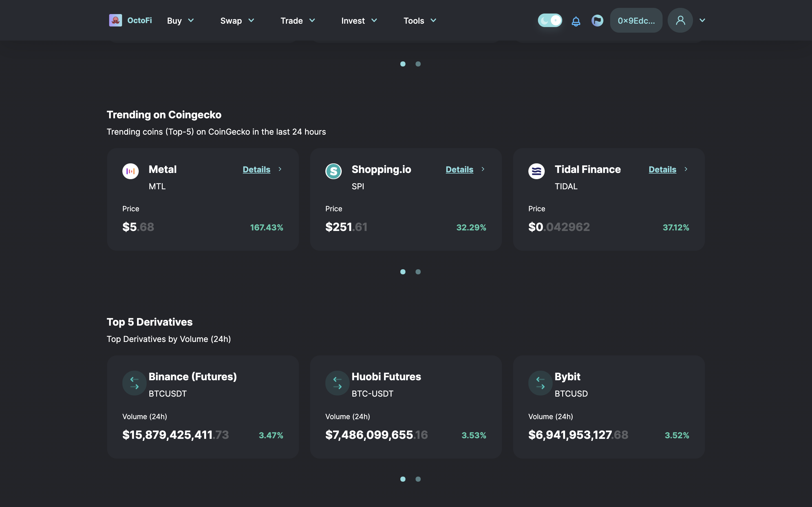812x507 pixels.
Task: Click the OctoFi octopus logo icon
Action: pyautogui.click(x=115, y=21)
